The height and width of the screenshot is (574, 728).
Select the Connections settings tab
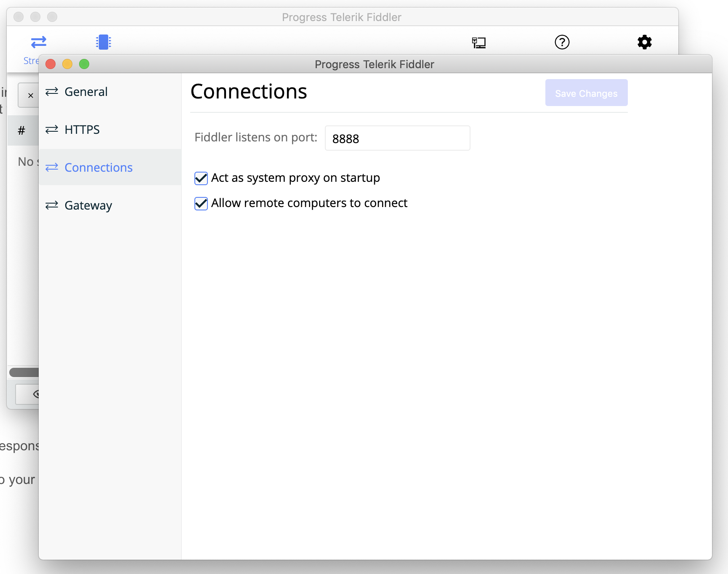point(98,167)
